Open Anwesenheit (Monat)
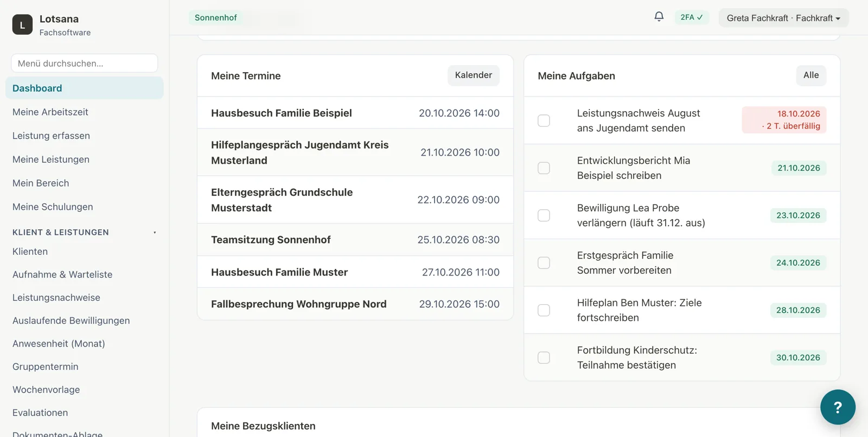This screenshot has width=868, height=437. pos(84,344)
